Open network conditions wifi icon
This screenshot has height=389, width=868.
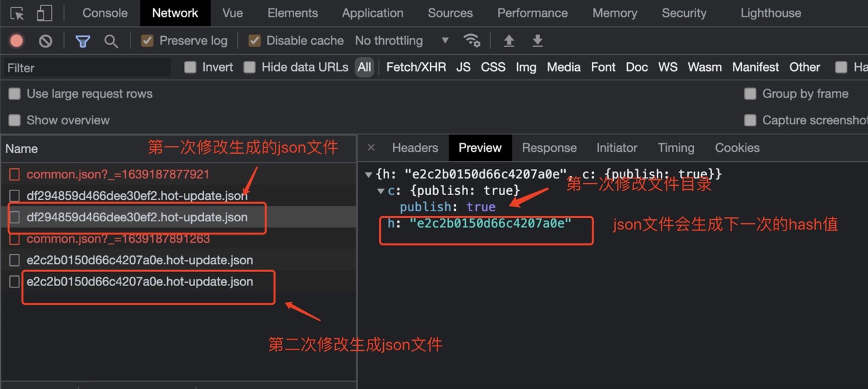point(472,41)
